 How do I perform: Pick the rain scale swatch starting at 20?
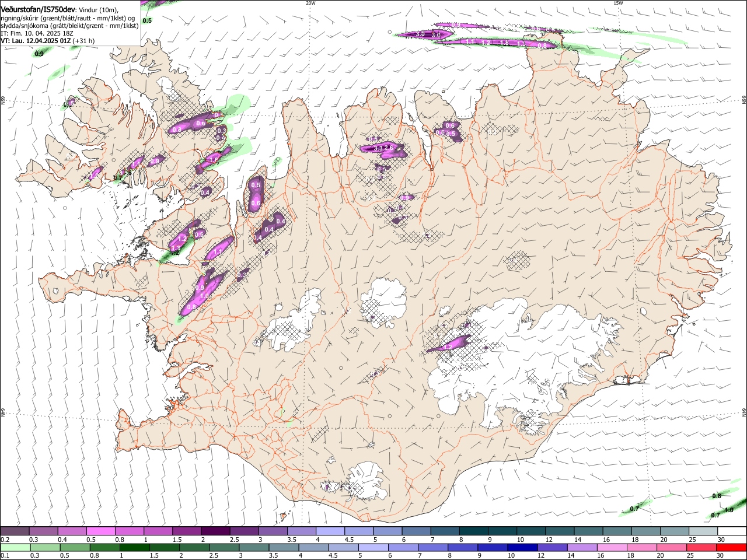tap(671, 547)
